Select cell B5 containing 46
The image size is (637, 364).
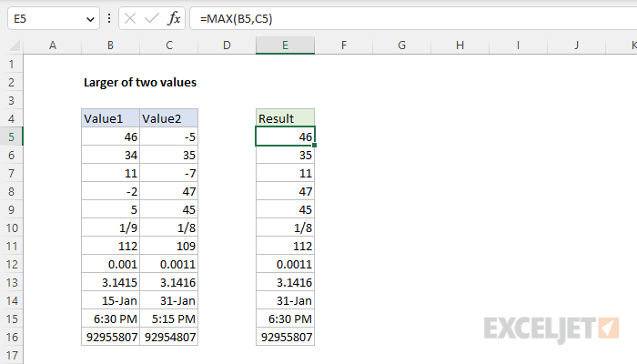click(x=110, y=136)
